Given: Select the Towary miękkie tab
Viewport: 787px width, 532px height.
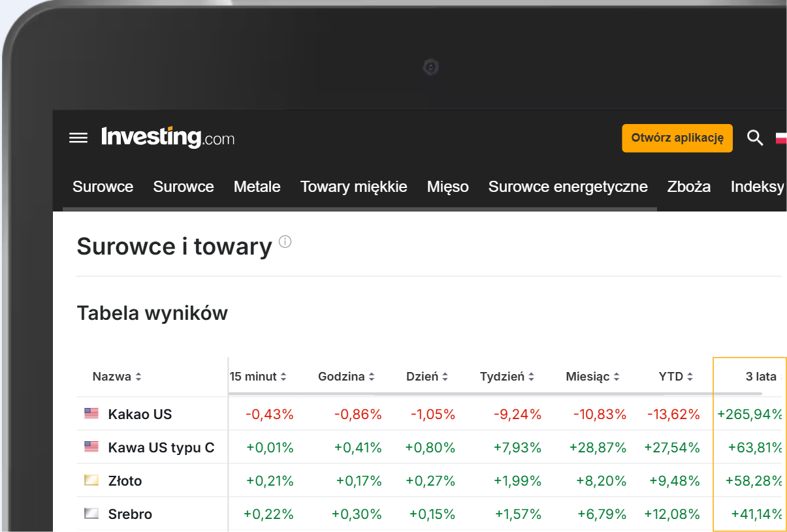Looking at the screenshot, I should (x=353, y=187).
